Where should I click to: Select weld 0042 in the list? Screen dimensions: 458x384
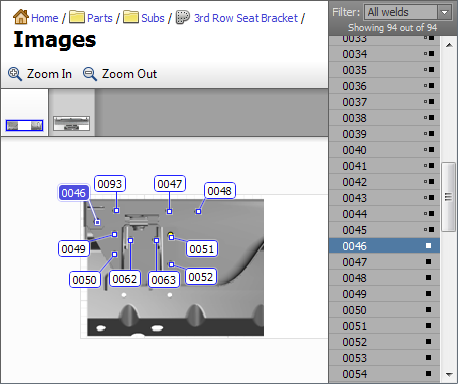point(384,182)
